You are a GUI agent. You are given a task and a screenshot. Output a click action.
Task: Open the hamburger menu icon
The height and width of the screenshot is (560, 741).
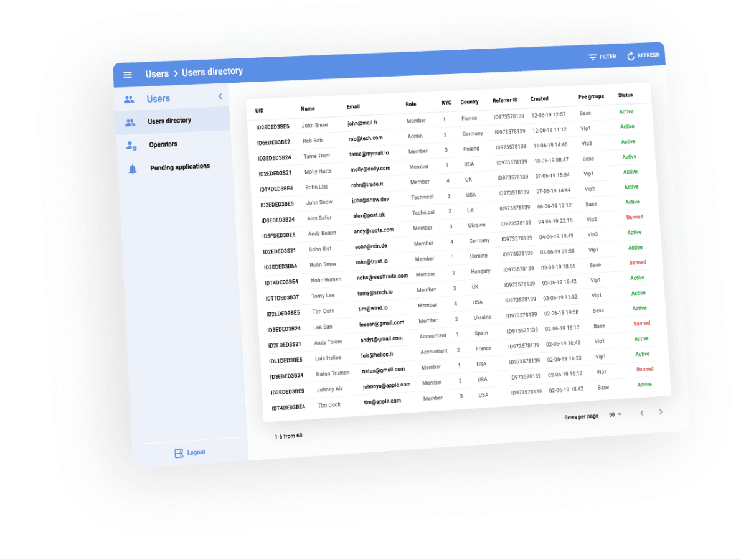128,75
